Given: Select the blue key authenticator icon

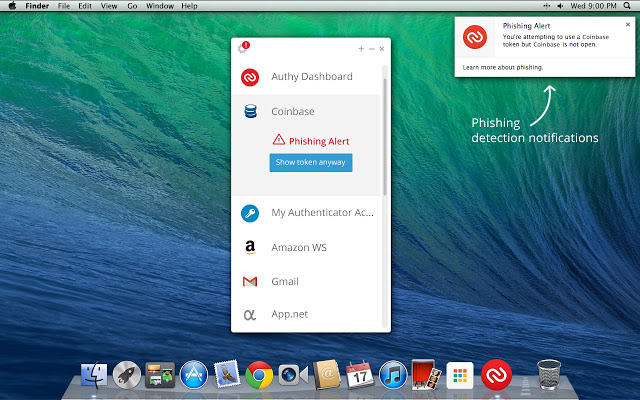Looking at the screenshot, I should tap(250, 213).
